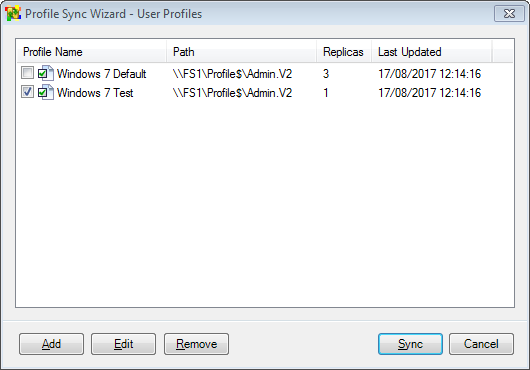530x370 pixels.
Task: Start synchronization with the Sync button
Action: tap(410, 344)
